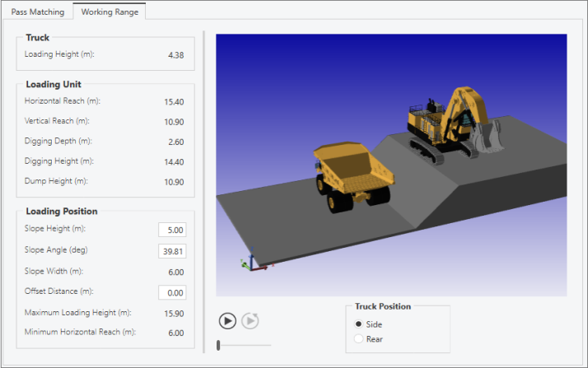Click the Truck Position group heading
Screen dimensions: 588x368
[x=383, y=306]
